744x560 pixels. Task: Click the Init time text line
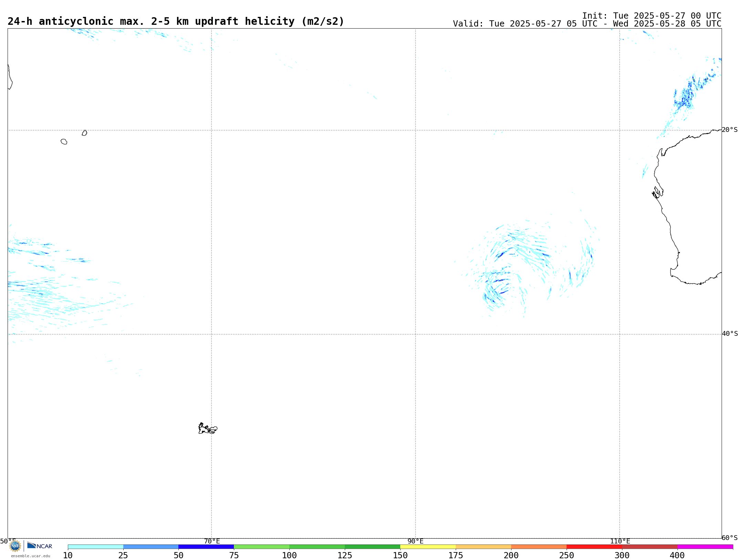tap(652, 16)
